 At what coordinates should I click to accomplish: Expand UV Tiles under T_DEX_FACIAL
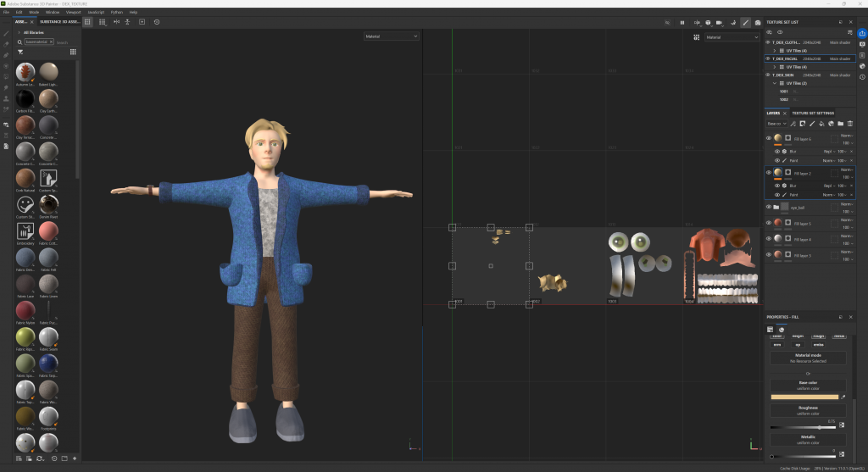[x=775, y=67]
